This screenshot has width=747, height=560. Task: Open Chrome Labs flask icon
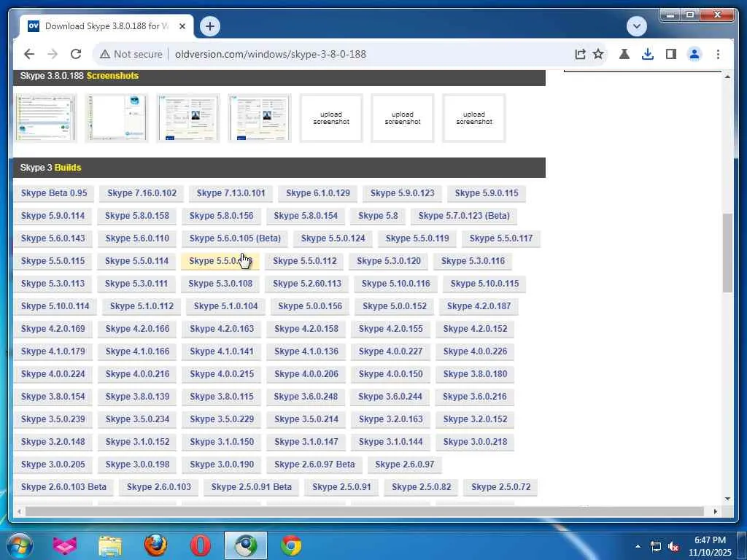(624, 54)
